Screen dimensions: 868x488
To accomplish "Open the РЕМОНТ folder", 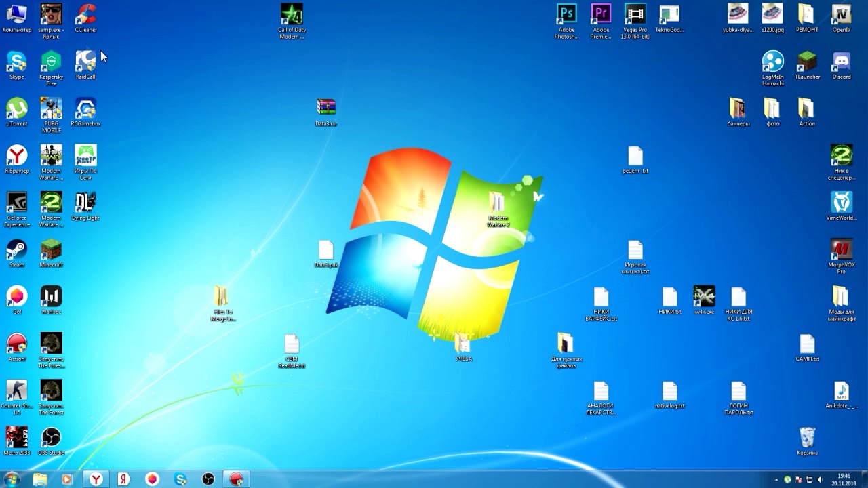I will [x=807, y=19].
